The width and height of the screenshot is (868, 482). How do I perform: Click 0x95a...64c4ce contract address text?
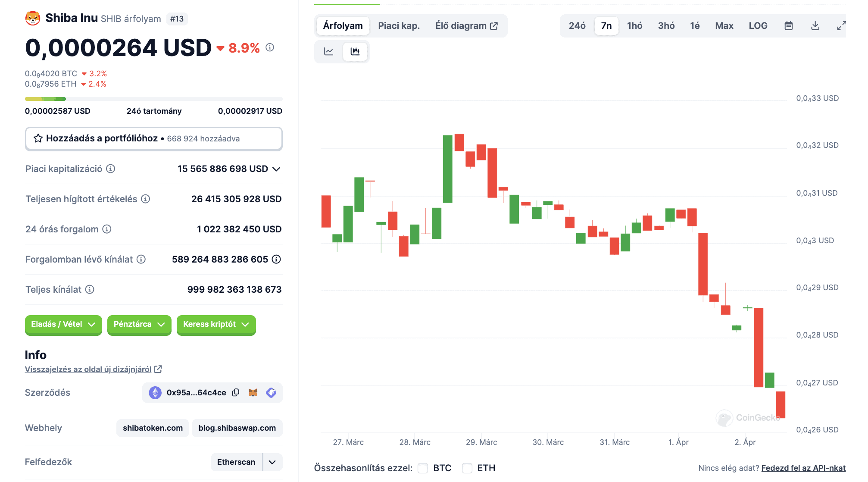click(196, 392)
